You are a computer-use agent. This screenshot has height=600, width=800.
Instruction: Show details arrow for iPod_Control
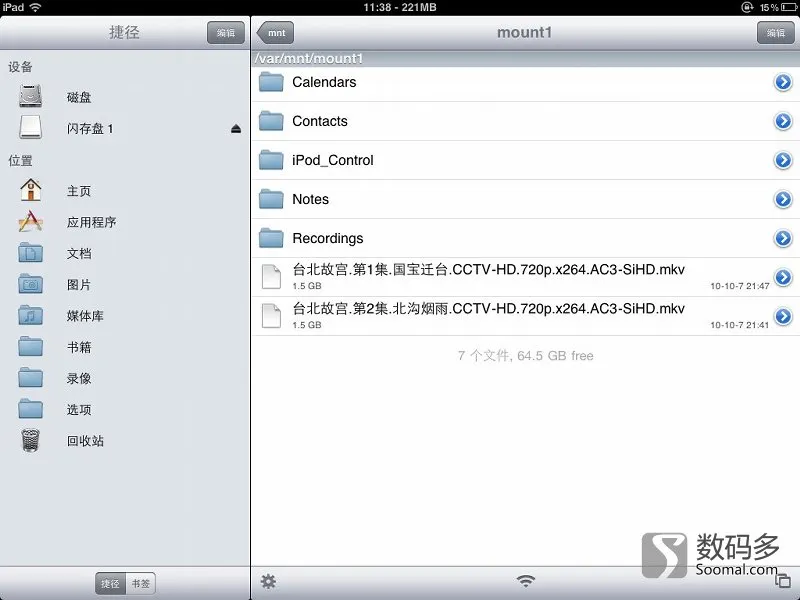point(783,160)
